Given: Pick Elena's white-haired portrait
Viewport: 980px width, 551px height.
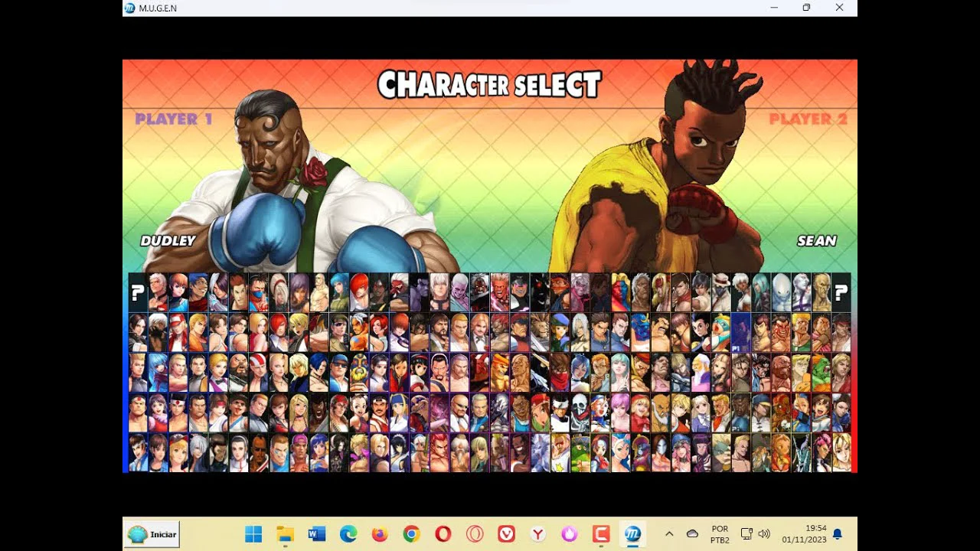Looking at the screenshot, I should point(740,292).
